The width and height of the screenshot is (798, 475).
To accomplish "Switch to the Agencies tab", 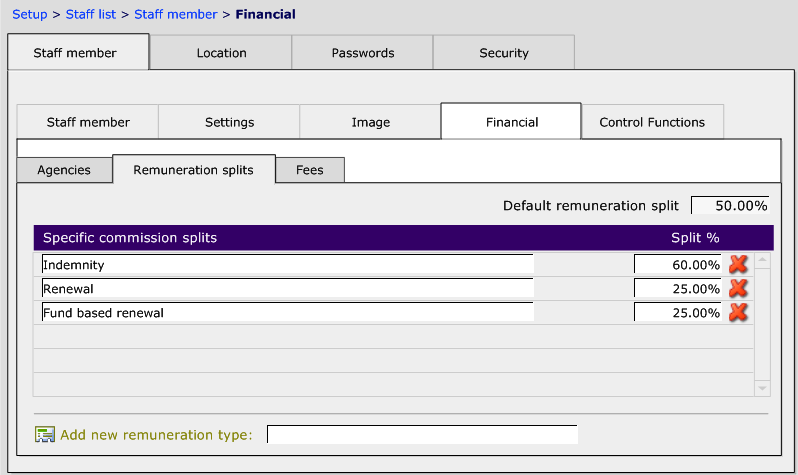I will click(x=64, y=170).
